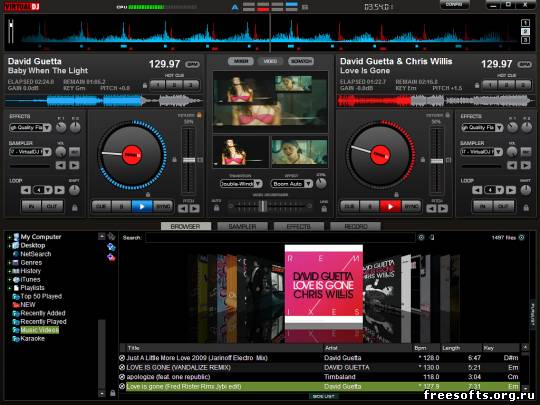This screenshot has height=405, width=540.
Task: Toggle the video crossfader link lock
Action: click(324, 208)
